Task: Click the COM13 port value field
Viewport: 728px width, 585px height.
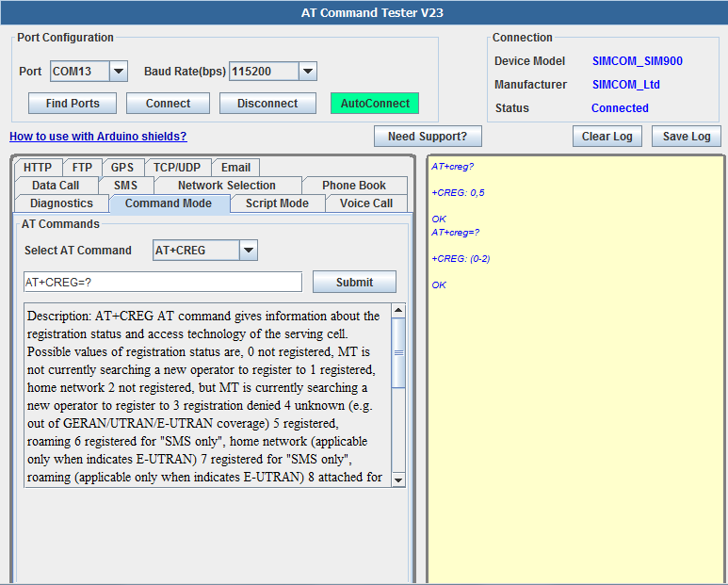Action: pos(80,72)
